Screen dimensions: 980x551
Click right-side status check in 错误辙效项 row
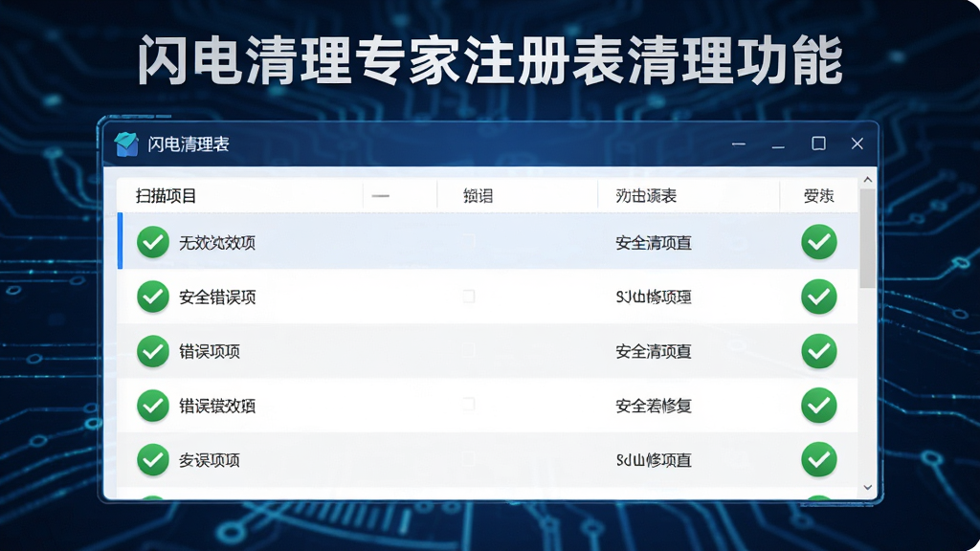(x=819, y=405)
